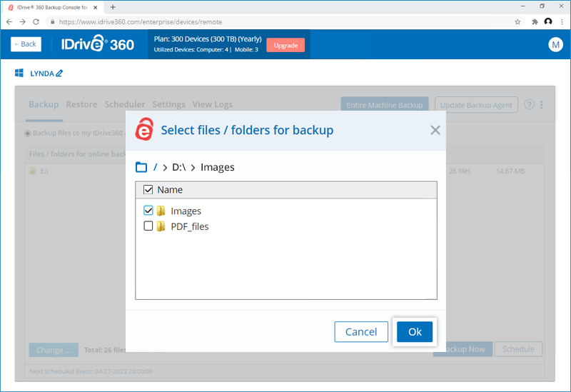Bookmark this page with star icon
Image resolution: width=571 pixels, height=392 pixels.
click(517, 22)
